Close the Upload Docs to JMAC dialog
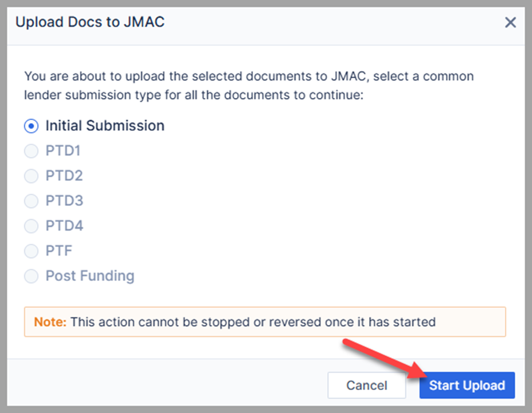The width and height of the screenshot is (532, 413). (x=510, y=23)
